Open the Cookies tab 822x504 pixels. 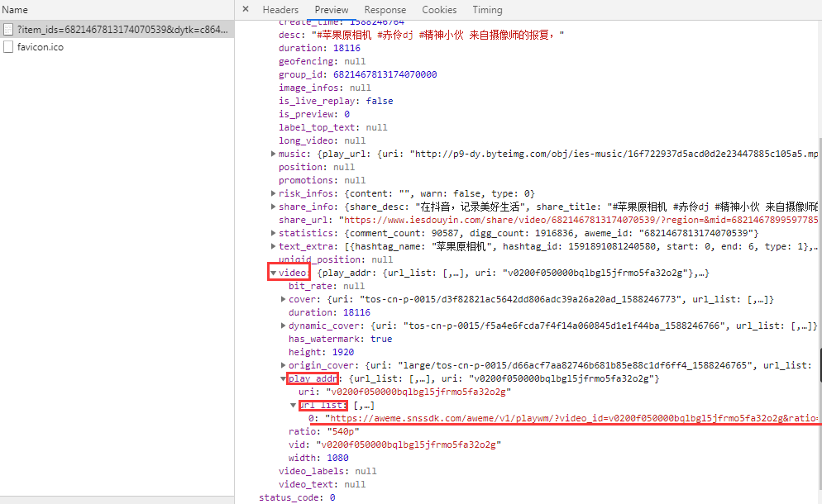pyautogui.click(x=439, y=10)
